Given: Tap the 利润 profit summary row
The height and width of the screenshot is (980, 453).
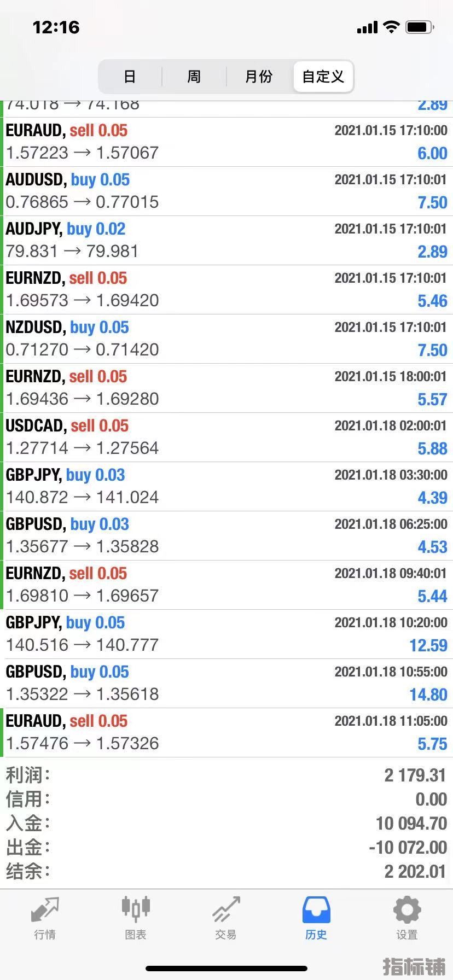Looking at the screenshot, I should pyautogui.click(x=226, y=775).
